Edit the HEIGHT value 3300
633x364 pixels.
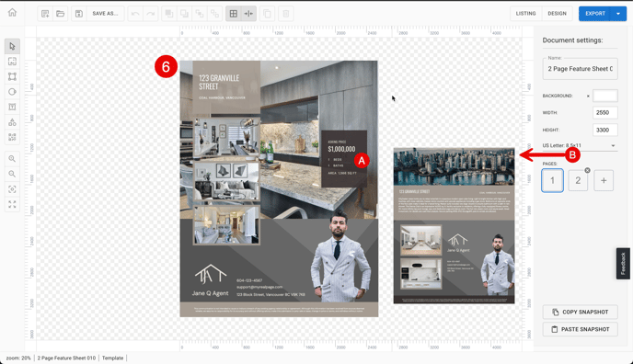[x=604, y=130]
